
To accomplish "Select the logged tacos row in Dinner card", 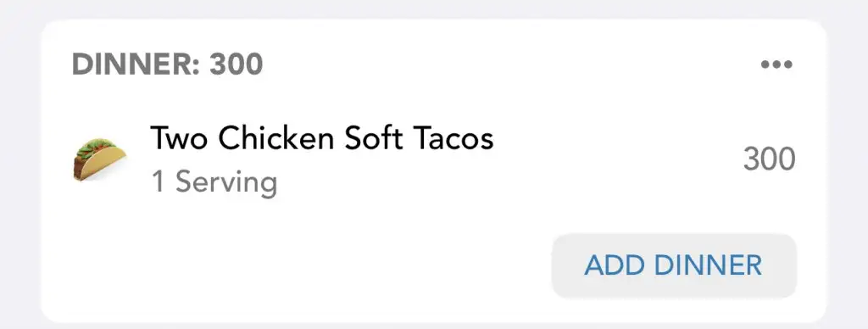I will click(434, 159).
